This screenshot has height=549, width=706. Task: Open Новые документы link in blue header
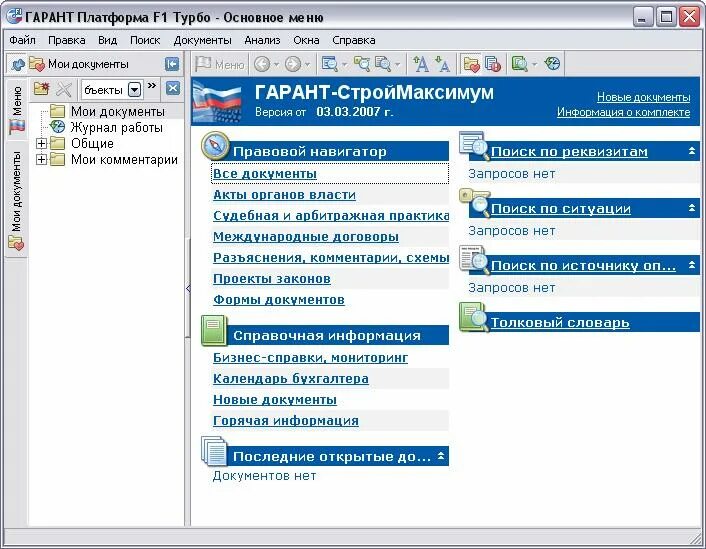643,97
